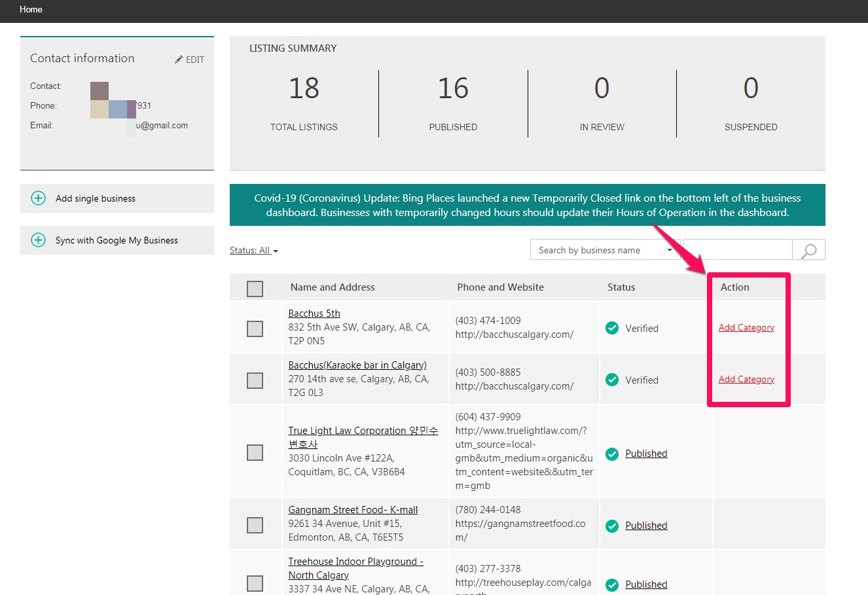Click the magnifier search icon button
This screenshot has width=868, height=595.
click(x=809, y=250)
